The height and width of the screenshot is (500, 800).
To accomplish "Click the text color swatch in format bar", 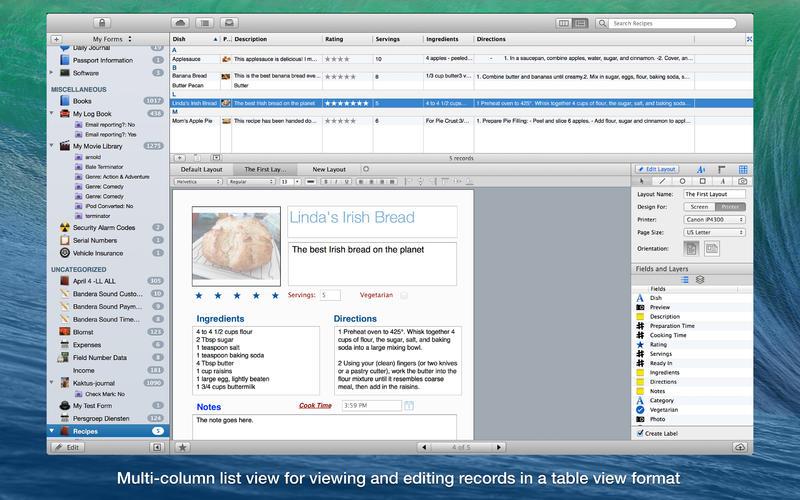I will tap(310, 182).
